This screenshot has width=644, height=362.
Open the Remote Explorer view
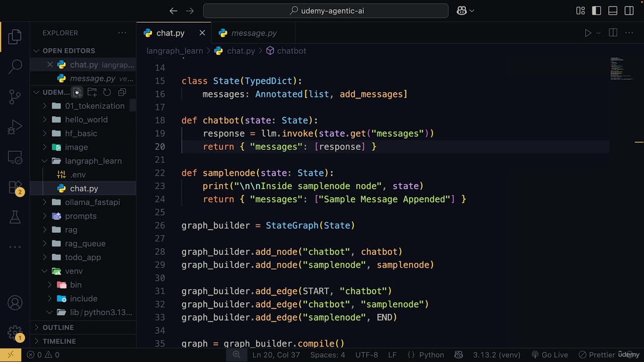pos(15,157)
